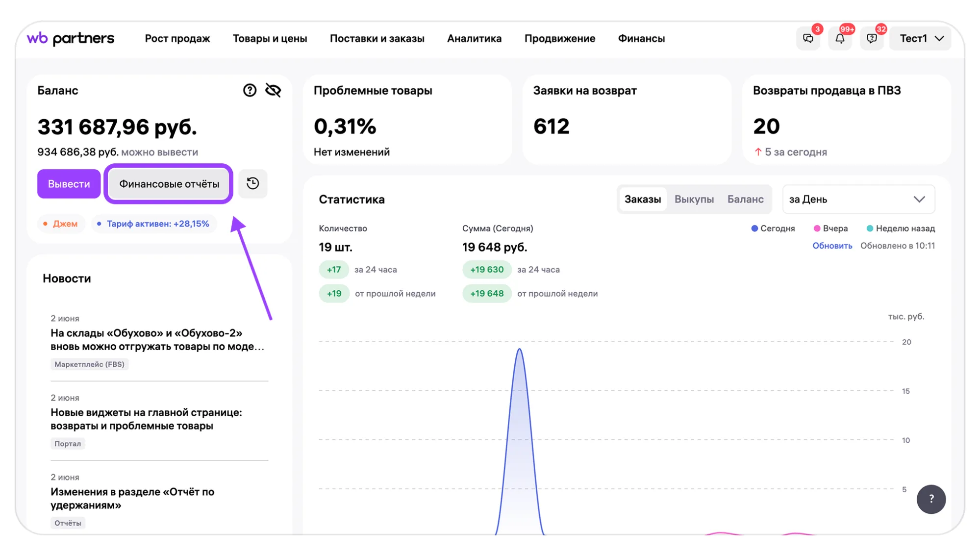Click the Обновить link
Viewport: 980px width, 556px height.
pos(832,246)
